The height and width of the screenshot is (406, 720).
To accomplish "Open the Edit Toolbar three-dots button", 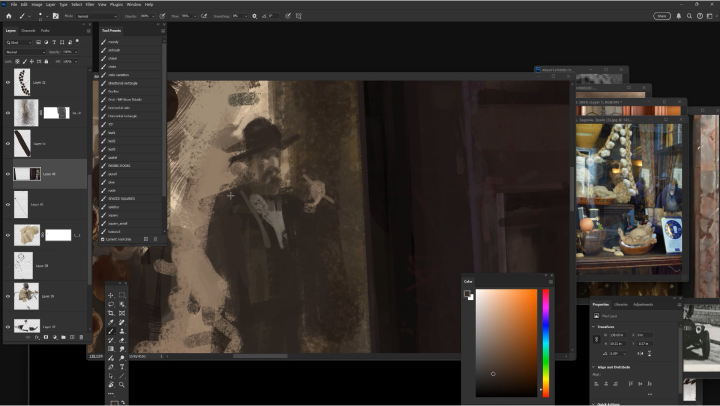I will [x=111, y=394].
